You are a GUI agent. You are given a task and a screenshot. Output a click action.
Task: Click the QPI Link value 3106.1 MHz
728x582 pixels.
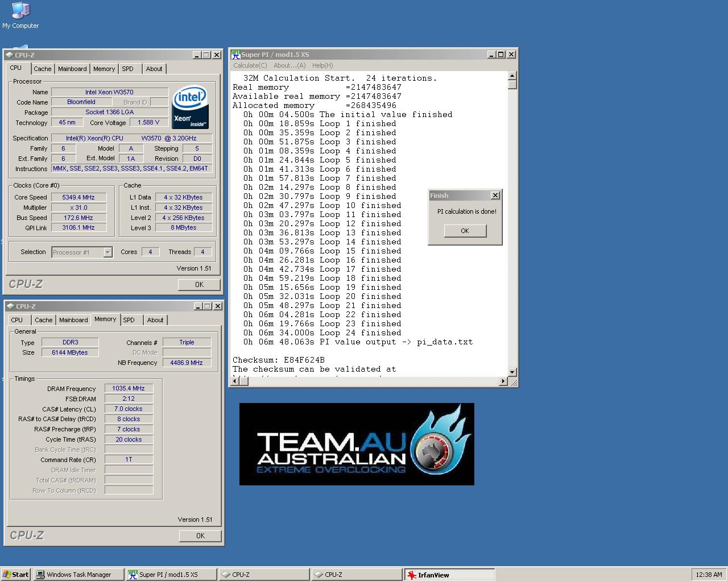click(x=78, y=228)
